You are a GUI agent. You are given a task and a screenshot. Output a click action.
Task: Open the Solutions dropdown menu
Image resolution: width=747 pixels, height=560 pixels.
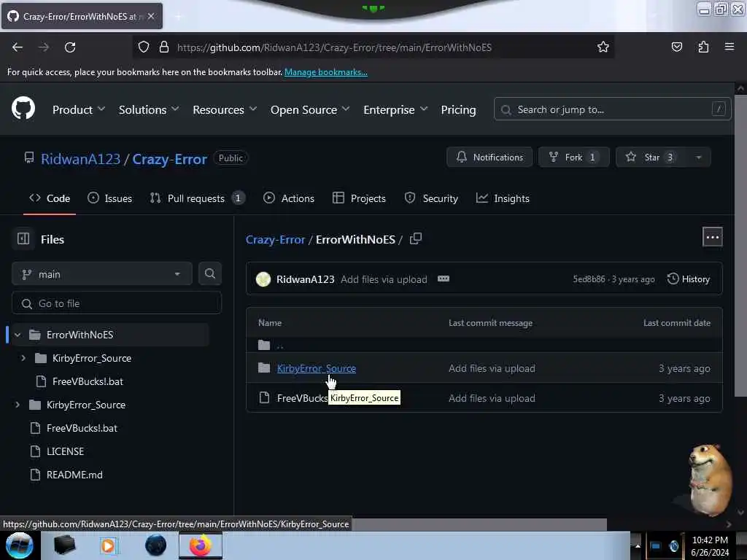coord(149,109)
